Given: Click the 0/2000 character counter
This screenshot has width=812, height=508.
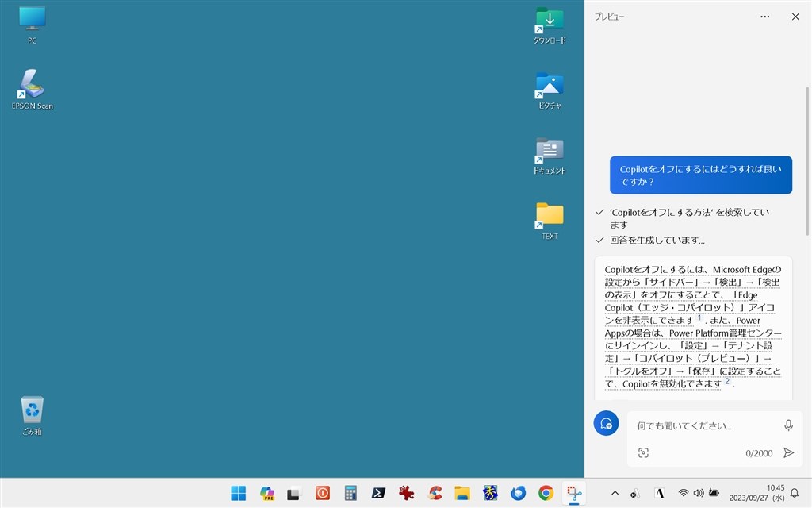Looking at the screenshot, I should 759,453.
